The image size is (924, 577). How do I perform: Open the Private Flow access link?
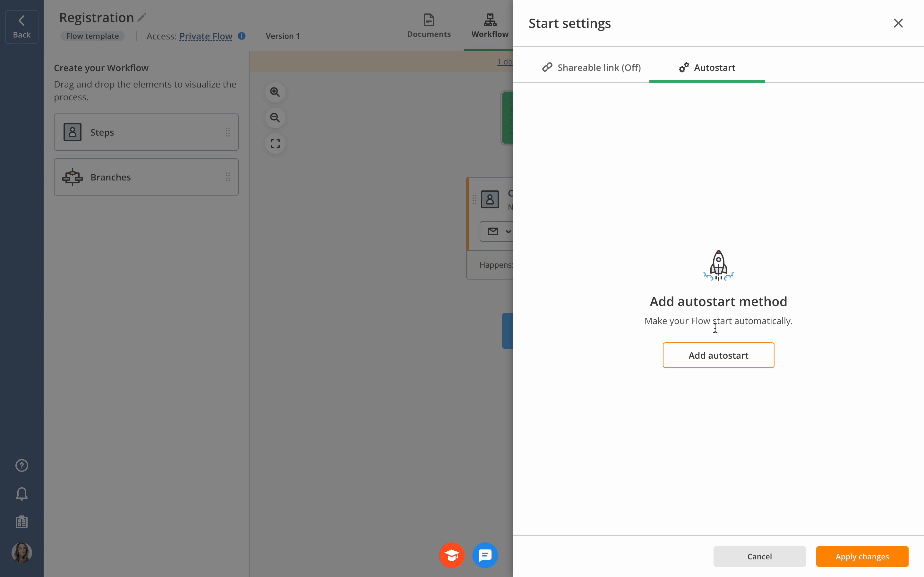206,36
